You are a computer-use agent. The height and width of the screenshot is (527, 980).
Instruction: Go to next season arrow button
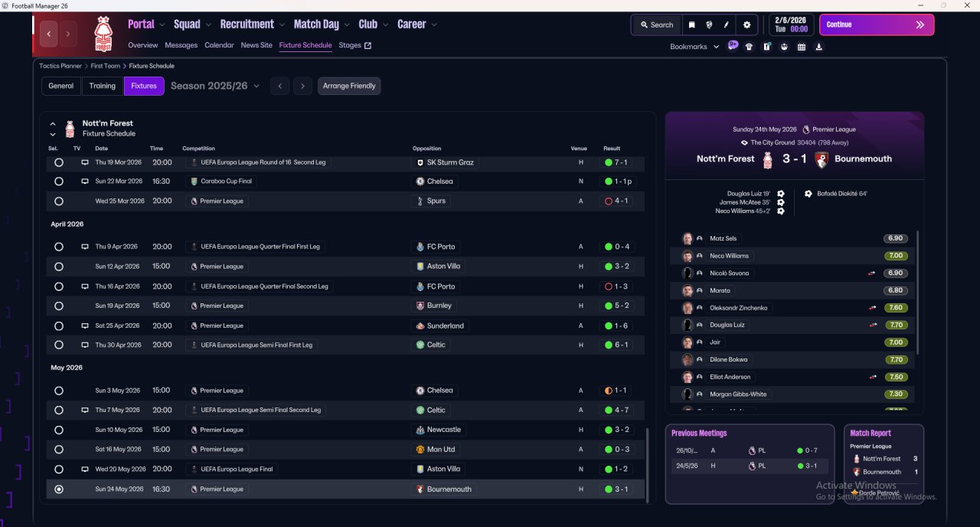(303, 86)
